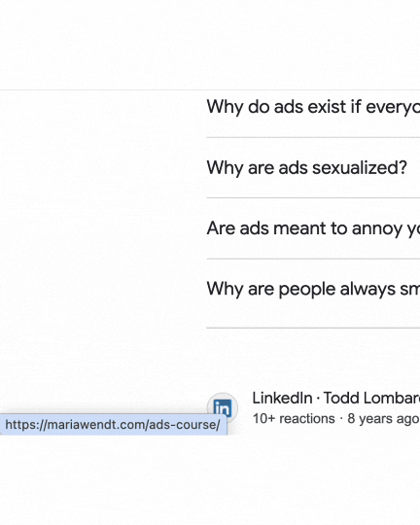Click the word "LinkedIn" in result source
Image resolution: width=420 pixels, height=525 pixels.
point(282,399)
